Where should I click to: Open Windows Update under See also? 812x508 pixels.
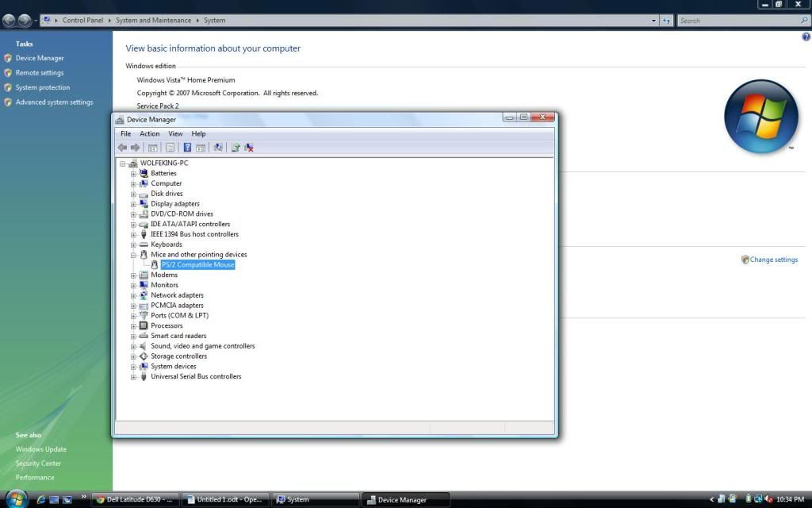[41, 449]
